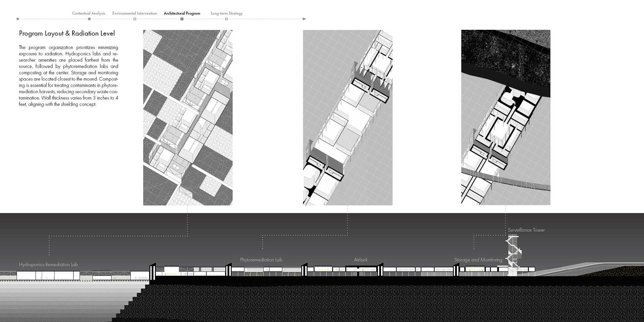
Task: Click timeline marker under Contextual Analysis
Action: pyautogui.click(x=89, y=19)
